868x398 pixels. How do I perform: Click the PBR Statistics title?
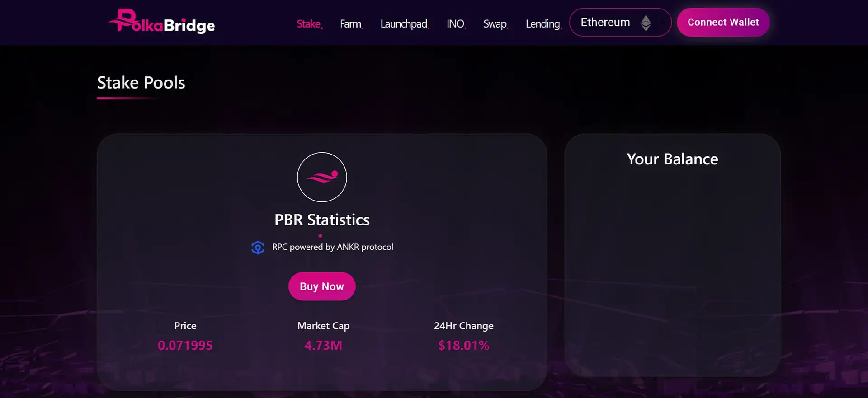[x=322, y=220]
